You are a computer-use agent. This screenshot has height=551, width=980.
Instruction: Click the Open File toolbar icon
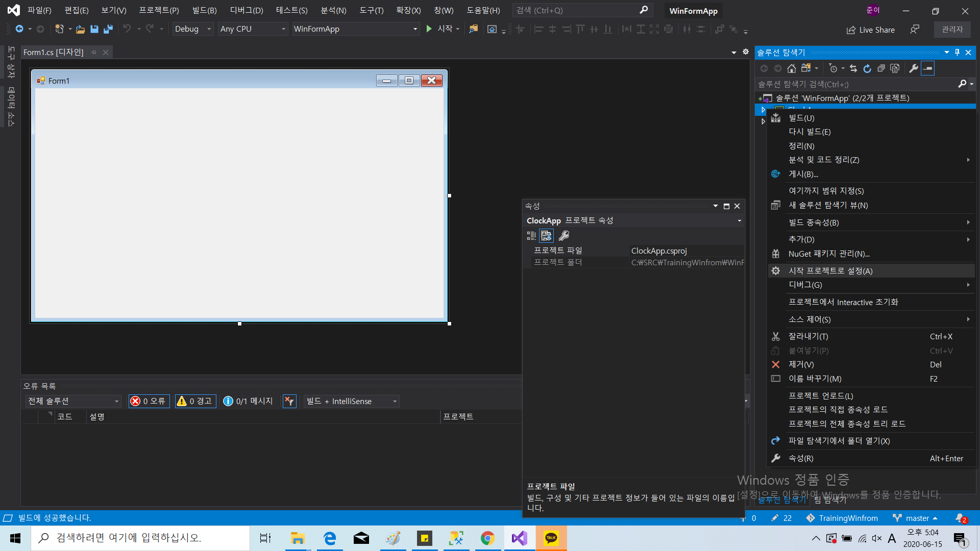pyautogui.click(x=80, y=29)
